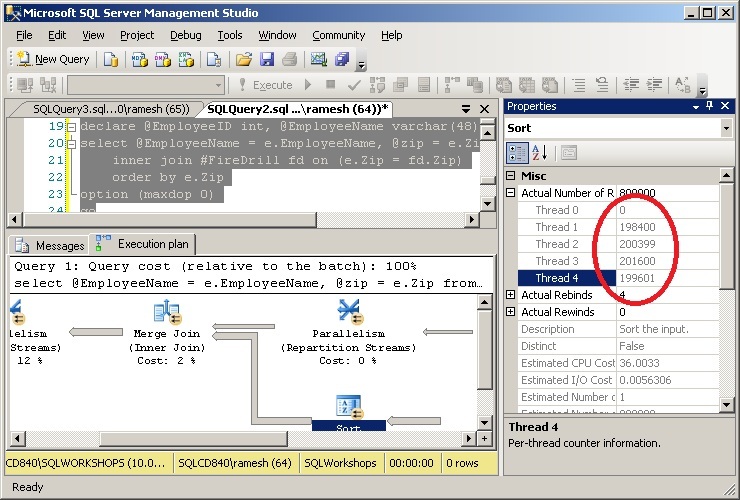The height and width of the screenshot is (500, 740).
Task: Open the Help menu
Action: (392, 35)
